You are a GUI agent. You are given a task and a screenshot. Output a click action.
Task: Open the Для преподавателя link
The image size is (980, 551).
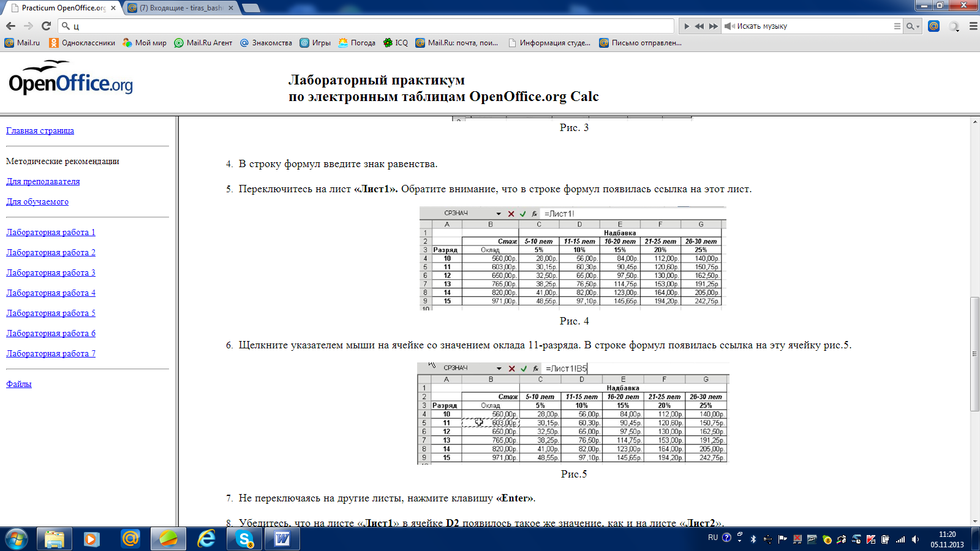(x=43, y=181)
